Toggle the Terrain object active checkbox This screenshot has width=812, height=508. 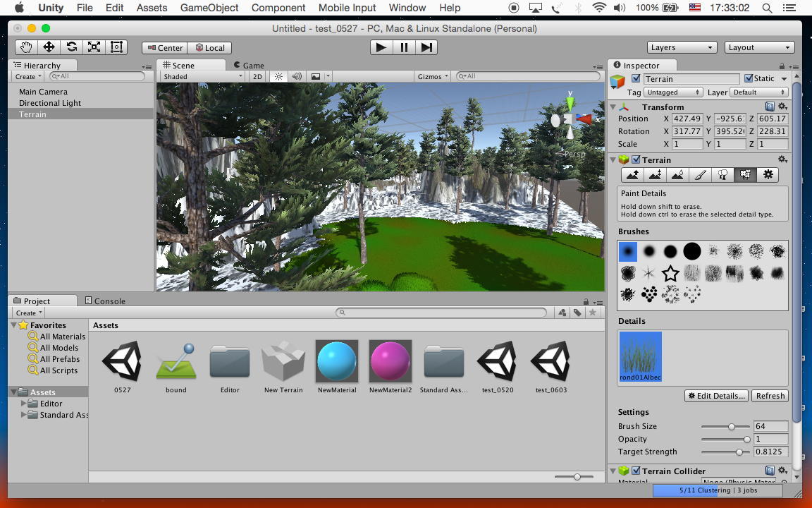coord(636,79)
